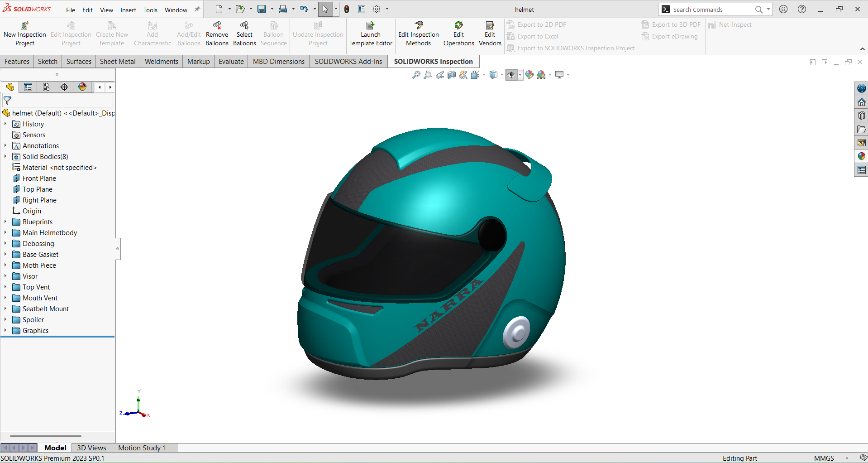
Task: Open the 3D Views tab
Action: [91, 448]
